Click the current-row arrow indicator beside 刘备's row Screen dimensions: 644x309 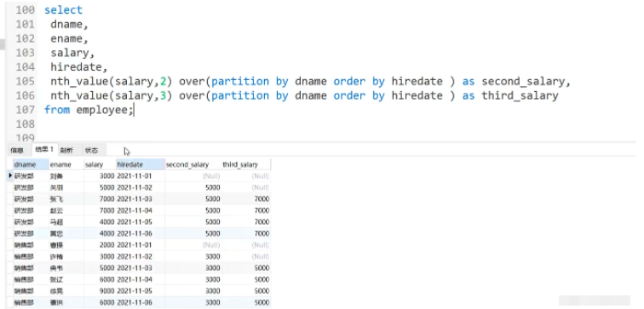click(10, 175)
